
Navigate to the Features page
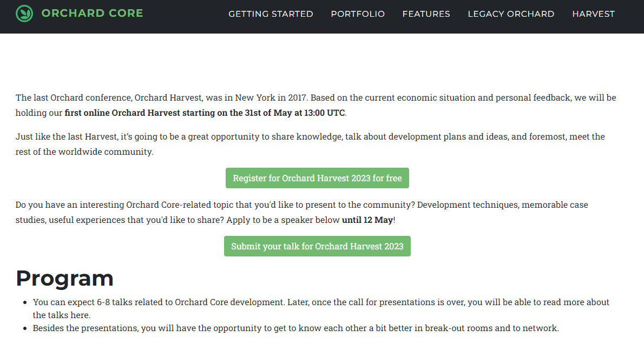click(x=426, y=14)
